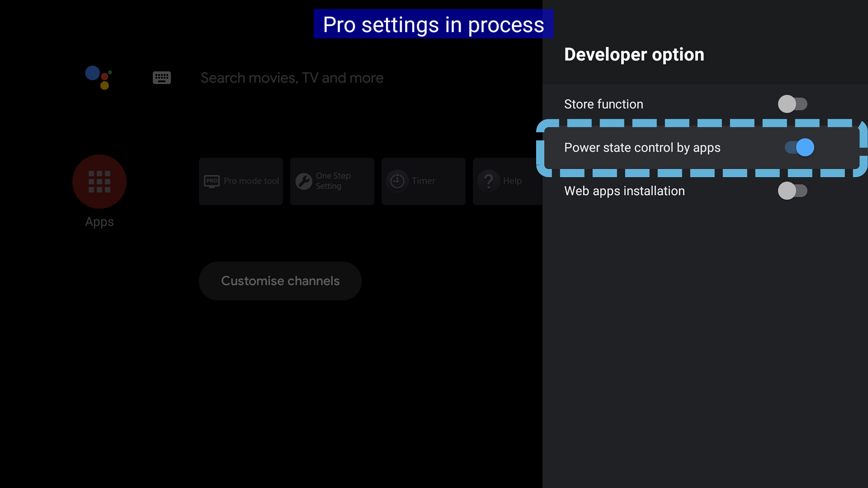Click the Timer clock icon
Image resolution: width=868 pixels, height=488 pixels.
[x=397, y=181]
